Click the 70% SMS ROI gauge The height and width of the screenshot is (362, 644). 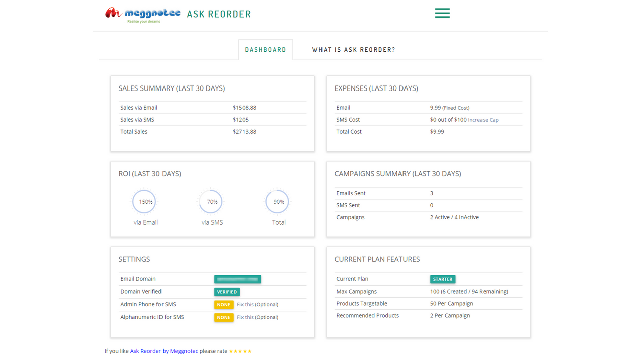click(211, 202)
